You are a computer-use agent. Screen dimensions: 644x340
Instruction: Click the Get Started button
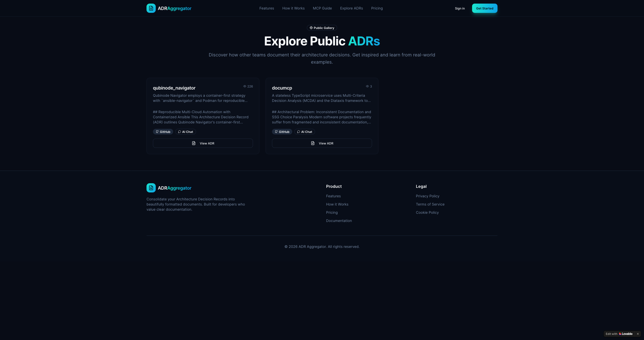[x=484, y=8]
